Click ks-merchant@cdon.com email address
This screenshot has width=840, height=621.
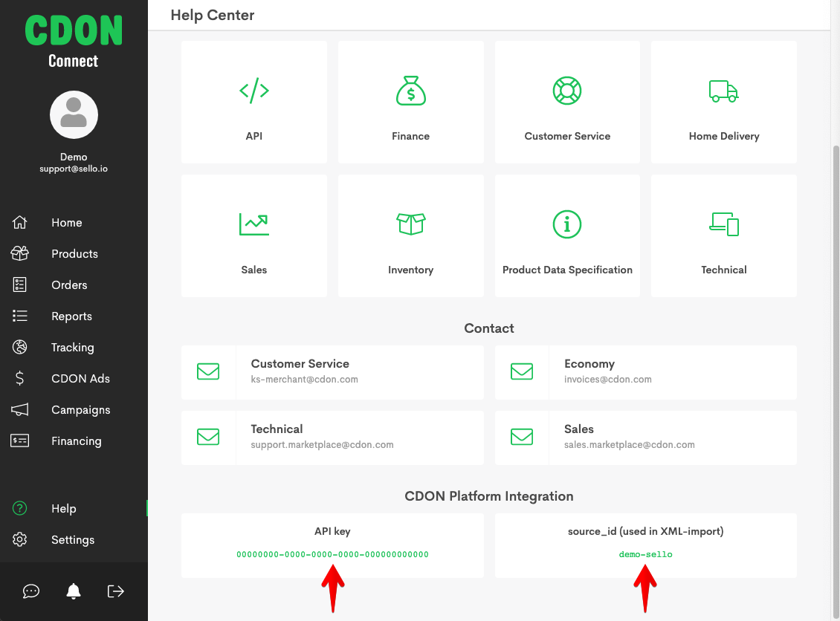click(x=304, y=379)
